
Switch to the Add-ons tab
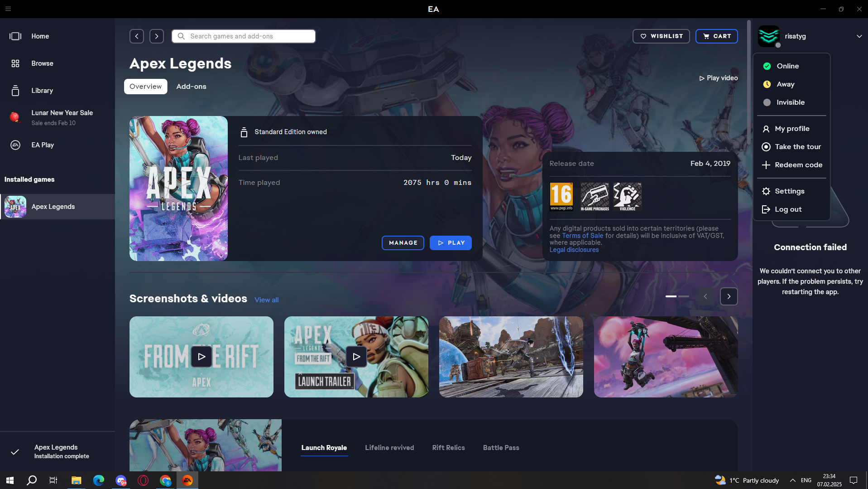(x=191, y=87)
